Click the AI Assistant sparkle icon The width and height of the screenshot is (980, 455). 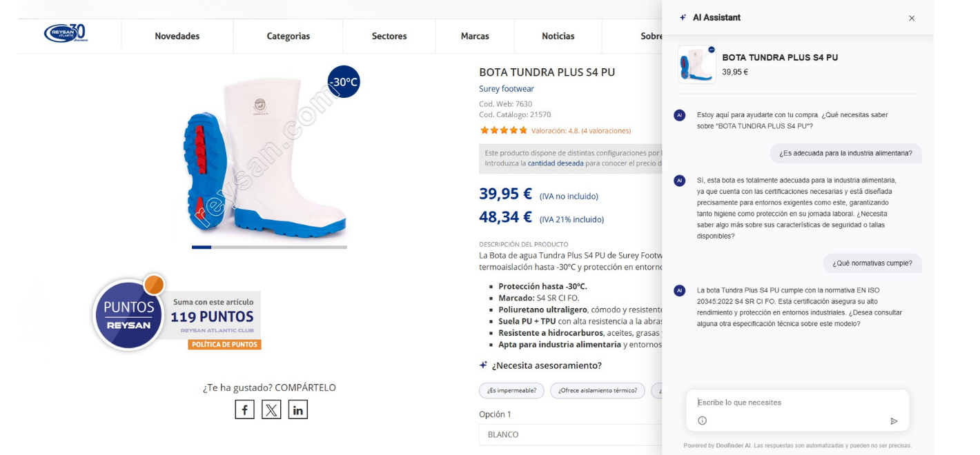click(683, 17)
